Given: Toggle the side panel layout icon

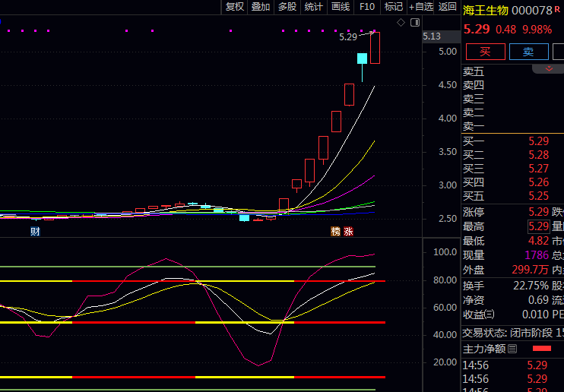Looking at the screenshot, I should pyautogui.click(x=414, y=24).
